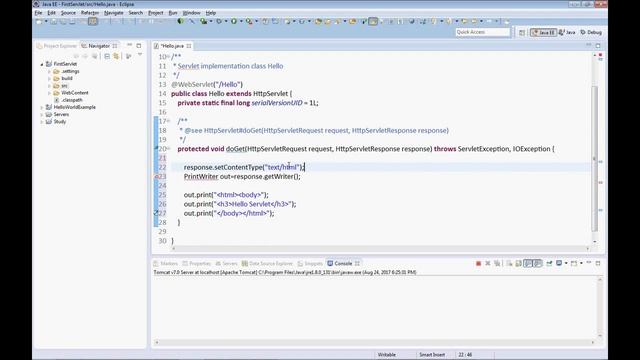Expand the WebContent folder
Image resolution: width=640 pixels, height=360 pixels.
click(49, 93)
